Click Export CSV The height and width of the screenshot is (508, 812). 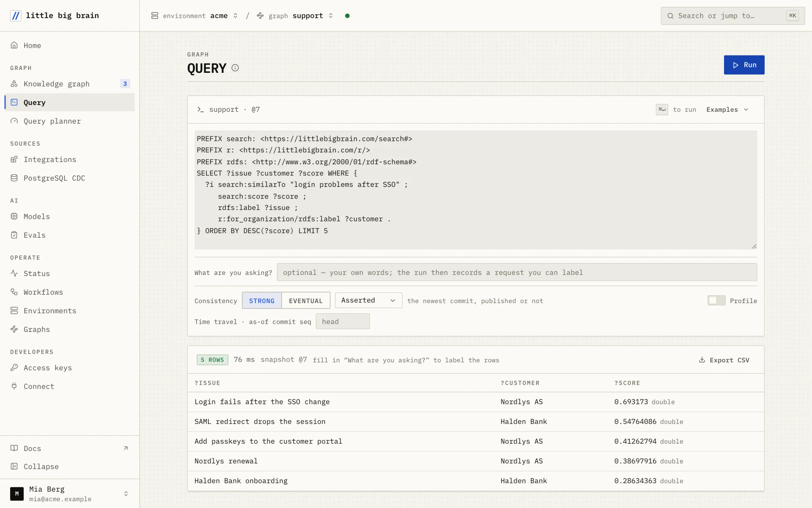point(724,360)
